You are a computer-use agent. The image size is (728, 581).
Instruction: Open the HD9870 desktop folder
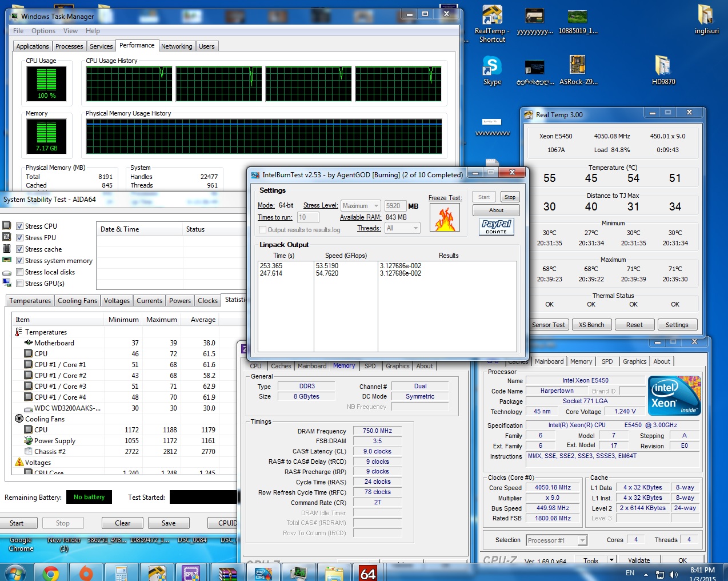[x=663, y=66]
